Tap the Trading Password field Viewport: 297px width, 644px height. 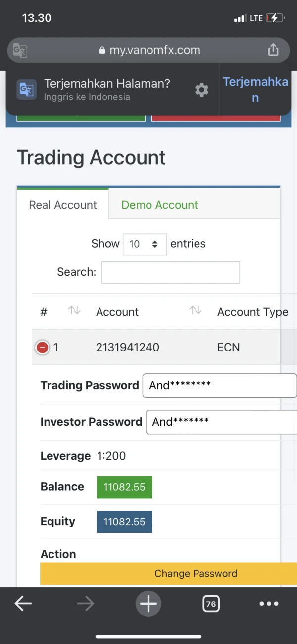(219, 385)
